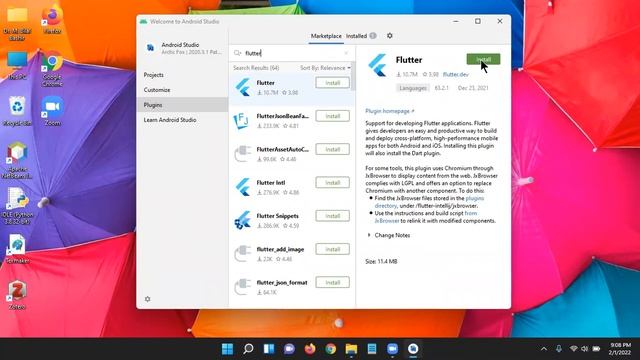Select the Flutter plugin icon in results
The image size is (640, 360).
(x=243, y=87)
